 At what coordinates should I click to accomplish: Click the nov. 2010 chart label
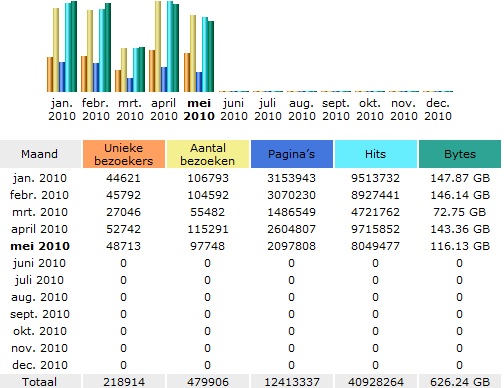(404, 109)
